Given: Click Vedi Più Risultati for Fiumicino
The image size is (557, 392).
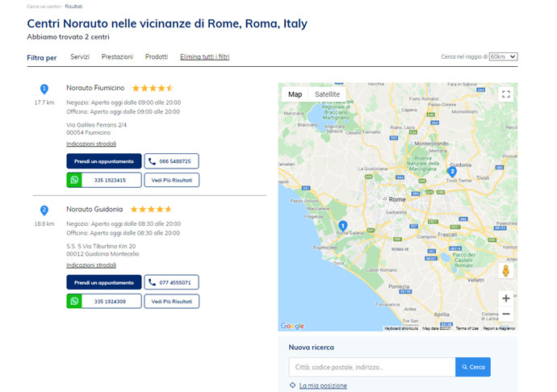Looking at the screenshot, I should (x=172, y=180).
